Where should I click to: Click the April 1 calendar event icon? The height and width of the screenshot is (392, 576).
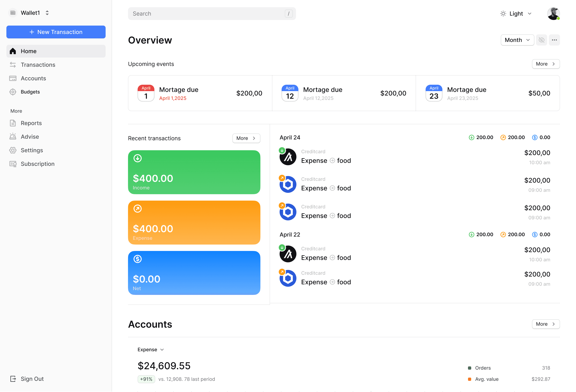(x=146, y=93)
